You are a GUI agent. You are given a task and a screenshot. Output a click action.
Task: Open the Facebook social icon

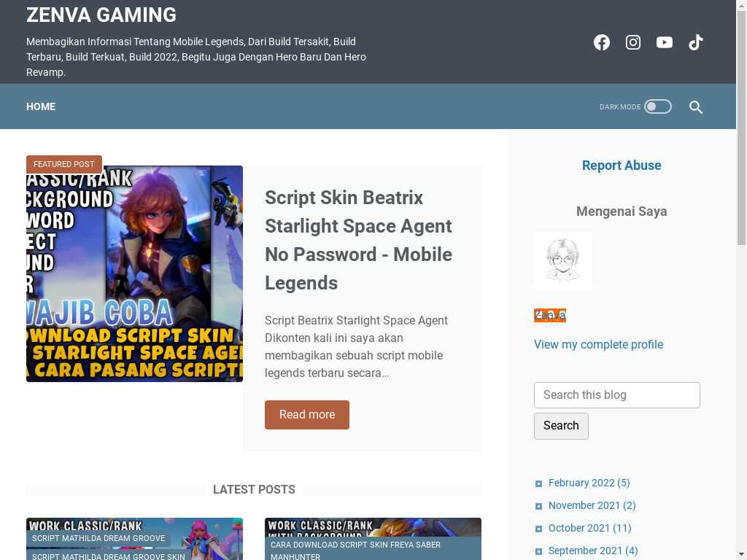tap(602, 42)
